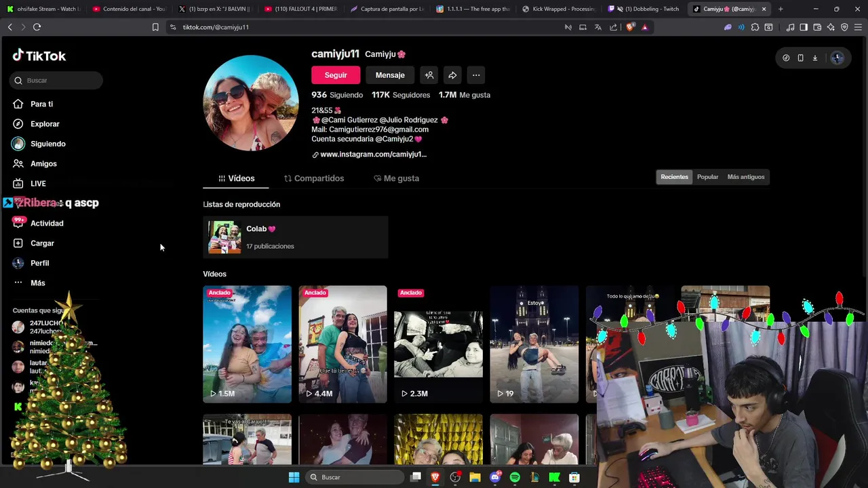Viewport: 868px width, 488px height.
Task: Play the pinned video with 1.5M views
Action: (247, 344)
